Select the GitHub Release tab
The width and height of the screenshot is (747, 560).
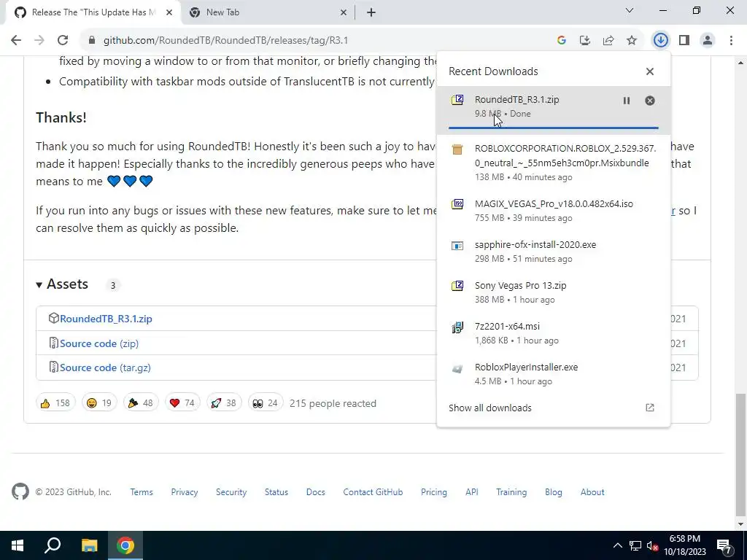93,12
